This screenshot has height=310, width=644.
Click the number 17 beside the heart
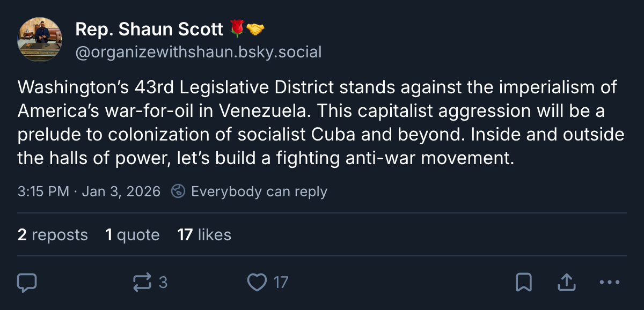click(281, 282)
